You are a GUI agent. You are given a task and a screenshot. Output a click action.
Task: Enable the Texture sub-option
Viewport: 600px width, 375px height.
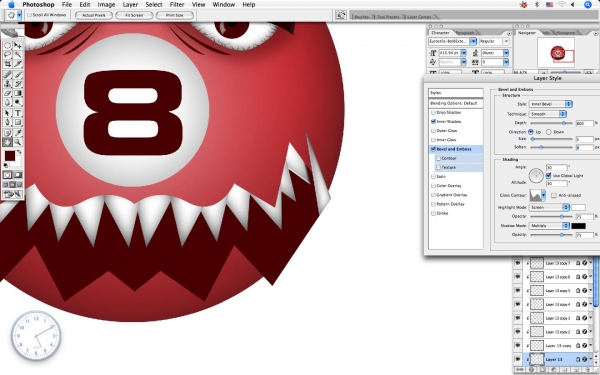click(439, 167)
